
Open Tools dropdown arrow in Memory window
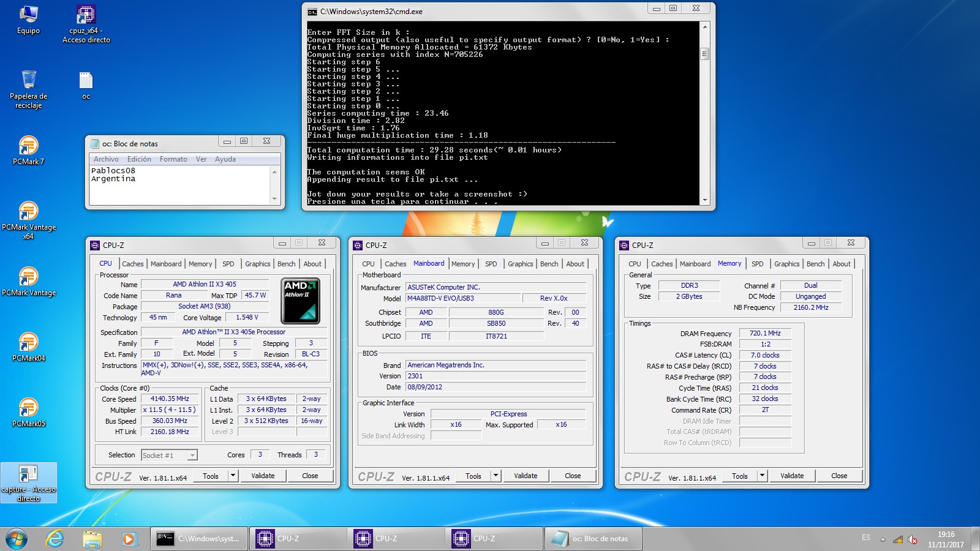(762, 476)
